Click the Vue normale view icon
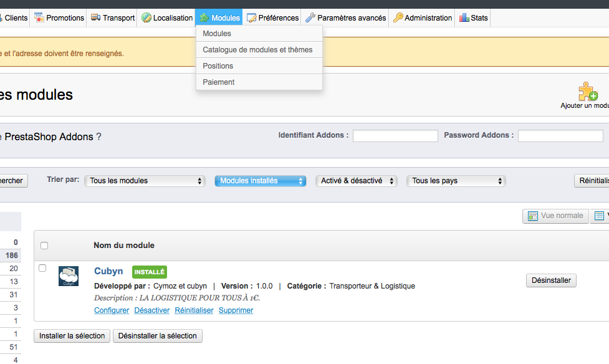Image resolution: width=609 pixels, height=364 pixels. pos(533,216)
